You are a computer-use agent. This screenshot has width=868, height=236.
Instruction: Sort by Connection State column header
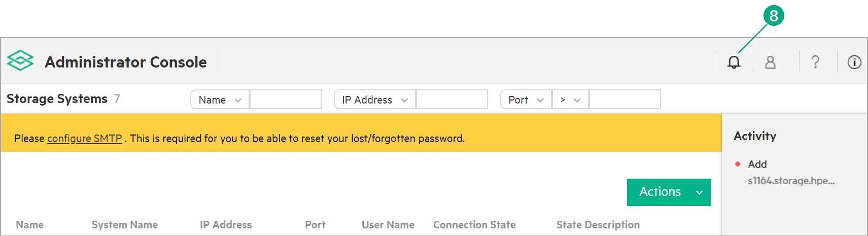(474, 225)
